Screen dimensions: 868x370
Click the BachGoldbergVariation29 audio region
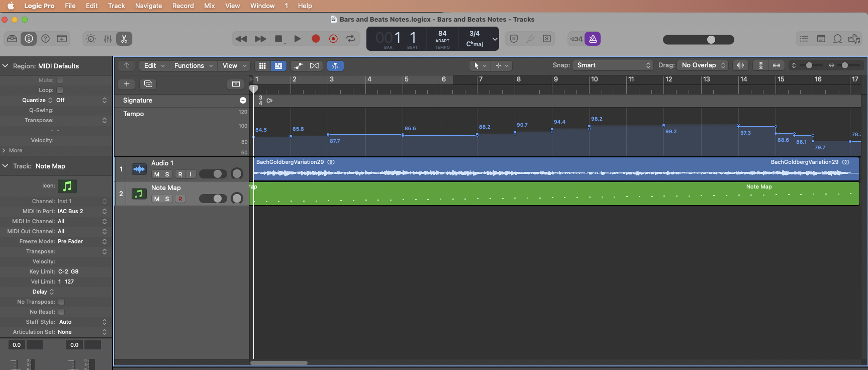click(553, 171)
